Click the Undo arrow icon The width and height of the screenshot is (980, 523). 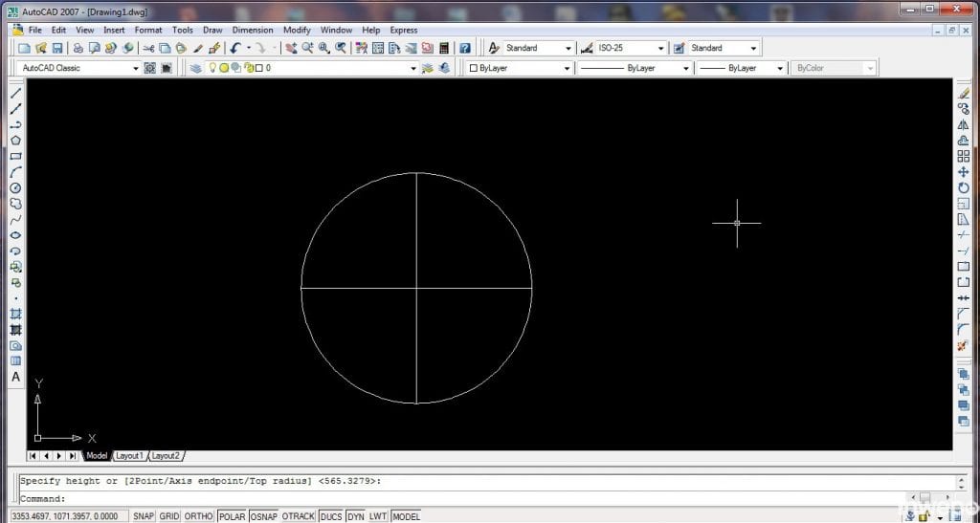[234, 48]
